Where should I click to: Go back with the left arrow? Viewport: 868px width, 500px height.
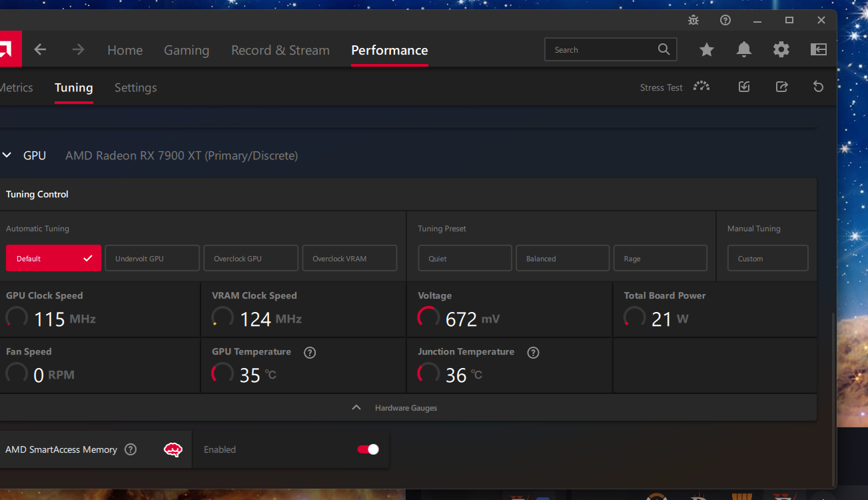[x=41, y=50]
